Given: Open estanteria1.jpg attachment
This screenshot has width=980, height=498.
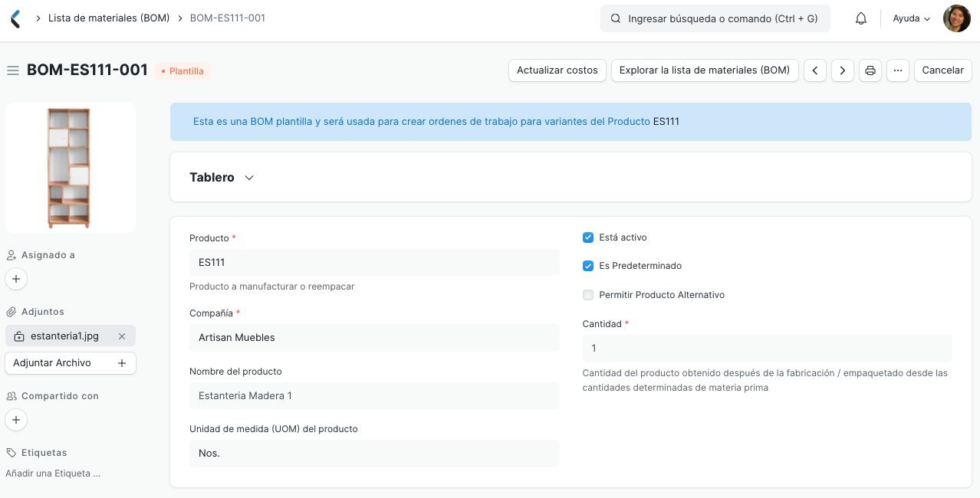Looking at the screenshot, I should (x=64, y=336).
